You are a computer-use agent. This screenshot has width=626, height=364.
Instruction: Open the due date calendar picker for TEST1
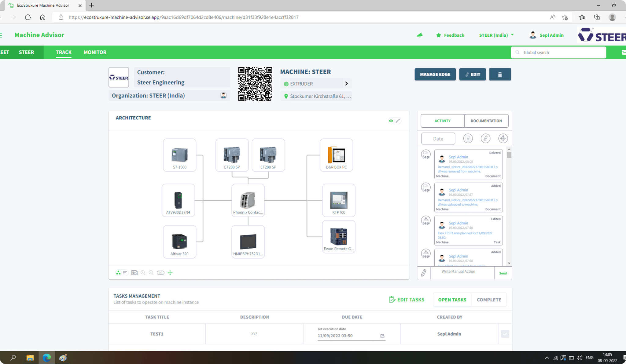(x=382, y=336)
